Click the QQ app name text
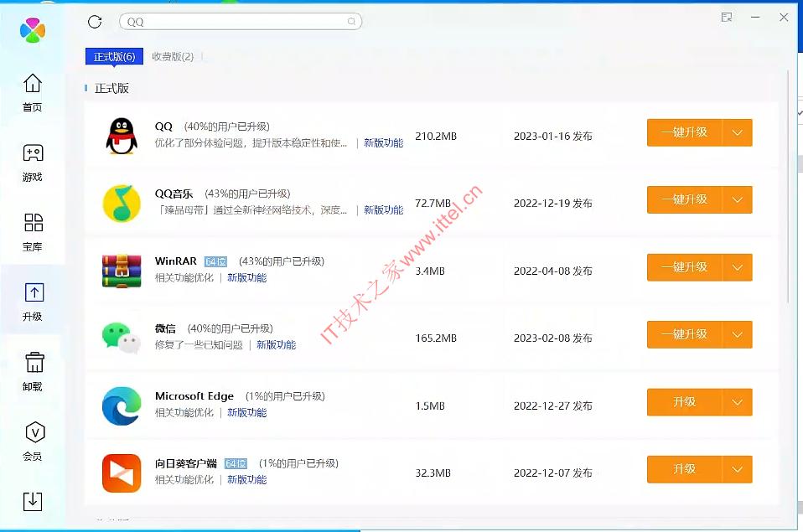The height and width of the screenshot is (532, 803). 164,127
